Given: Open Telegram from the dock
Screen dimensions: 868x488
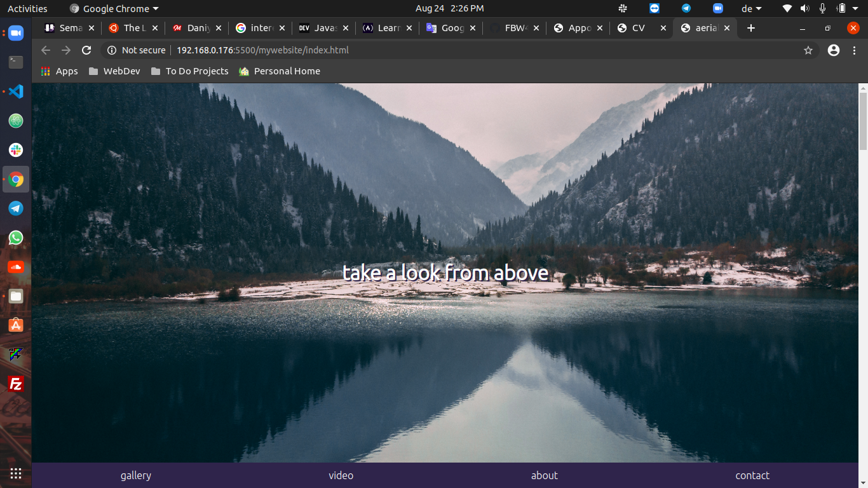Looking at the screenshot, I should [x=15, y=208].
